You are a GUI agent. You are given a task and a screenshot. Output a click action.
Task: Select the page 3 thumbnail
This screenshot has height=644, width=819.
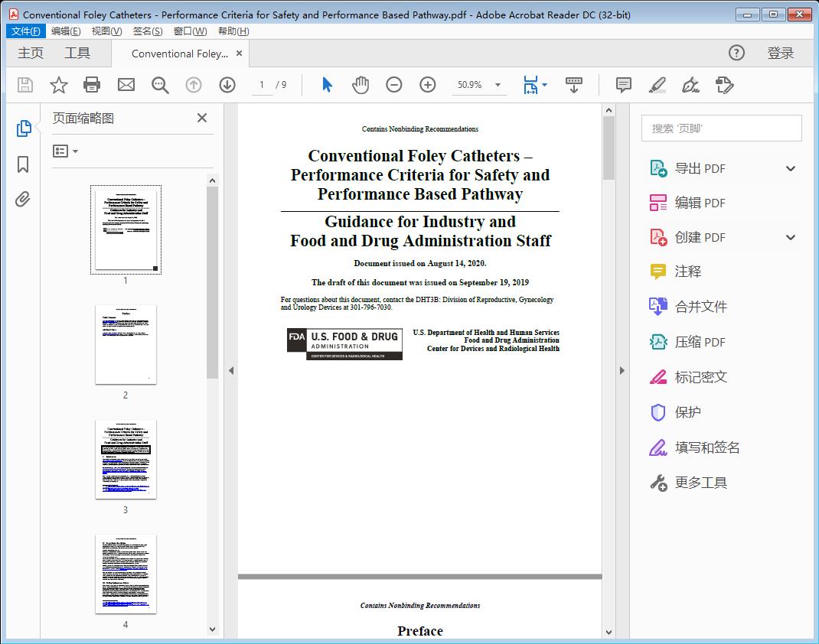click(126, 459)
